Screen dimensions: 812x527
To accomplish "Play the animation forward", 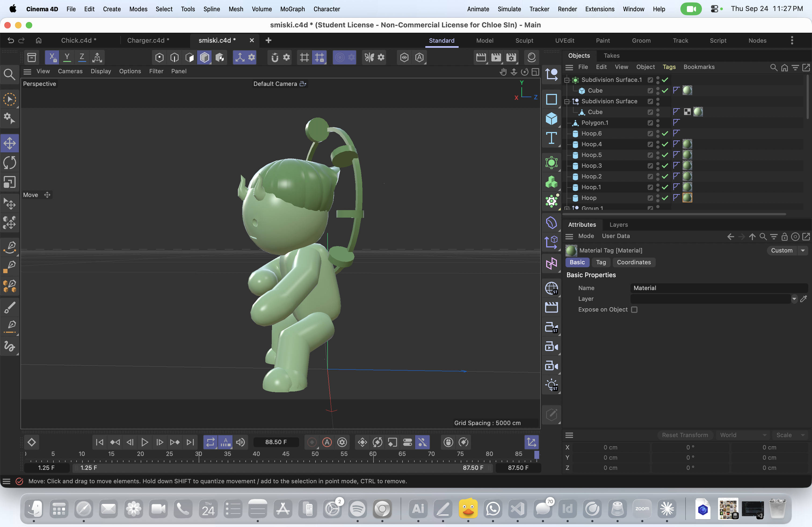I will click(x=145, y=442).
